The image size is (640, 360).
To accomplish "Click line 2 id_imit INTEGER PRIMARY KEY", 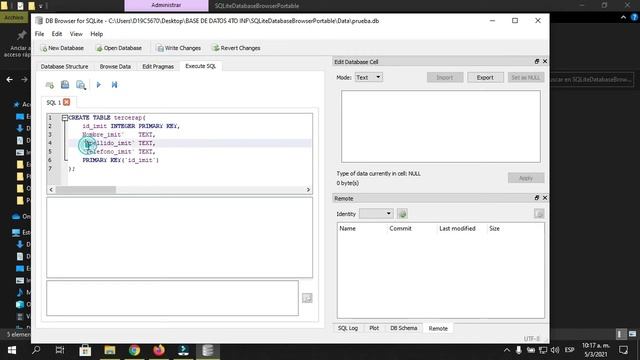I will coord(131,126).
